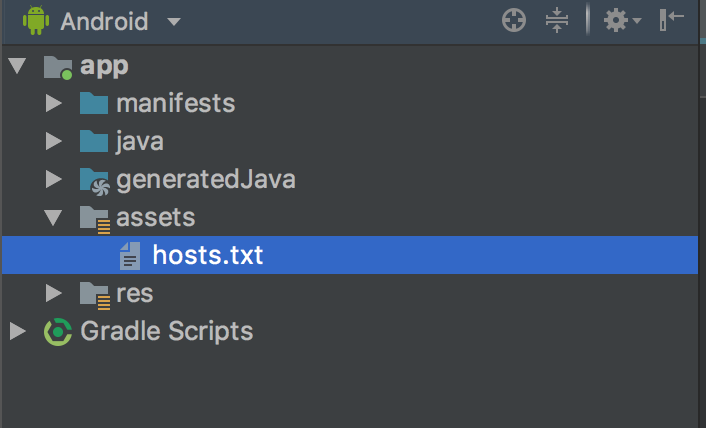Screen dimensions: 706x428
Task: Click the assets folder icon
Action: 95,219
